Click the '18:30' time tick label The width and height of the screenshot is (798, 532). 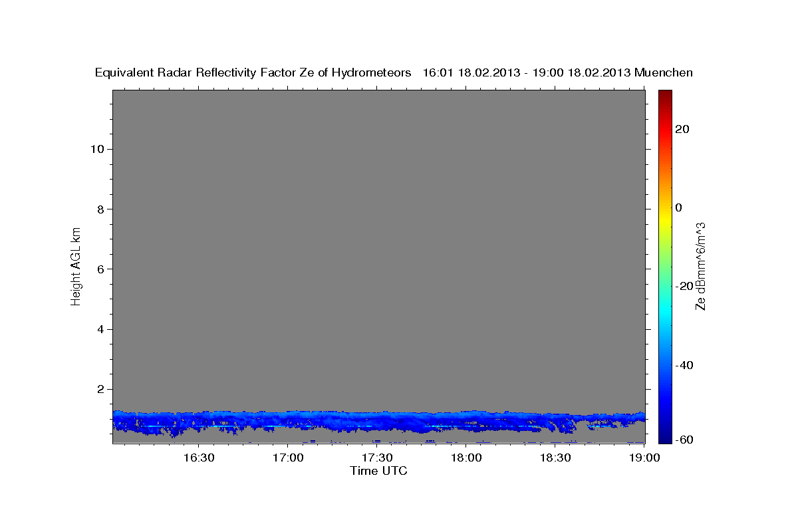coord(555,458)
